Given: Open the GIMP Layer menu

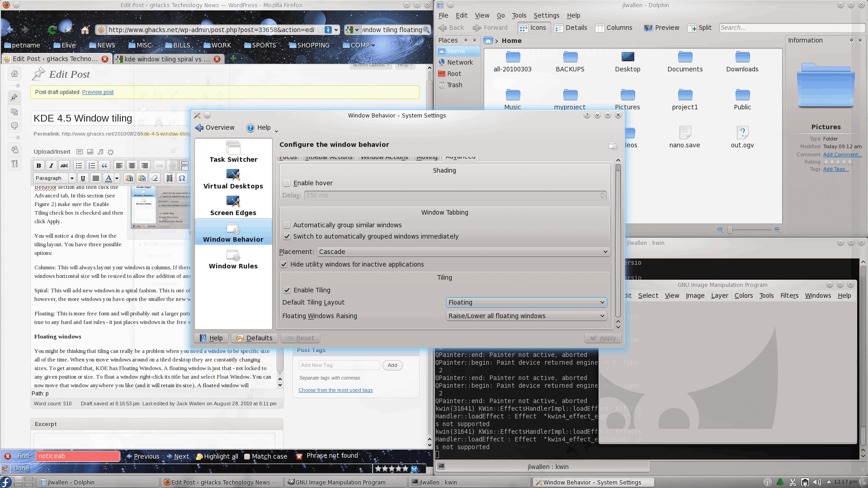Looking at the screenshot, I should 719,296.
